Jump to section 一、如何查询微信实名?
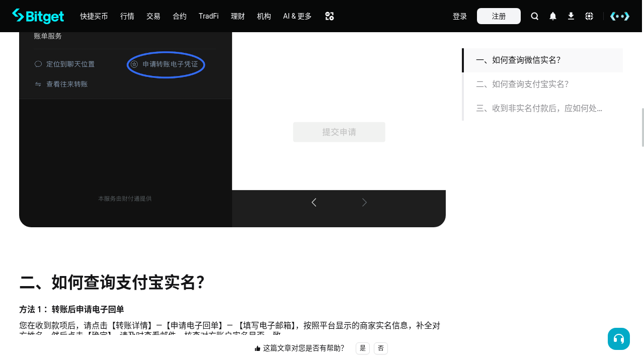Viewport: 644px width, 362px height. 542,60
